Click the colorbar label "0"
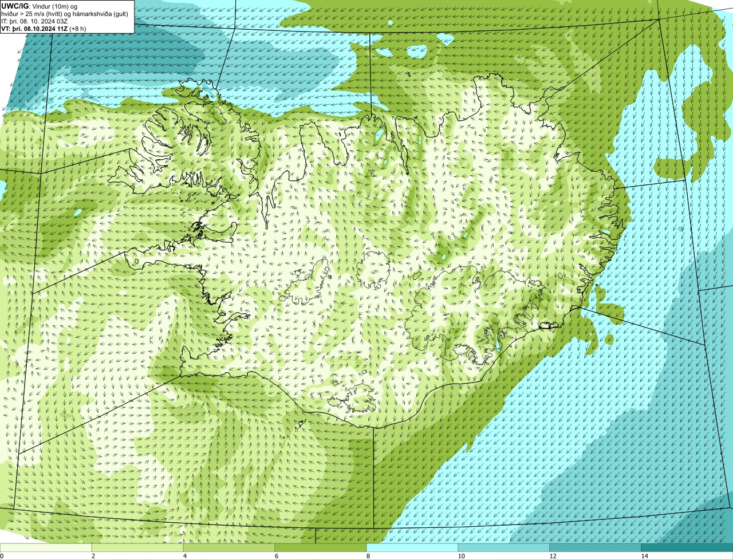 click(x=2, y=556)
